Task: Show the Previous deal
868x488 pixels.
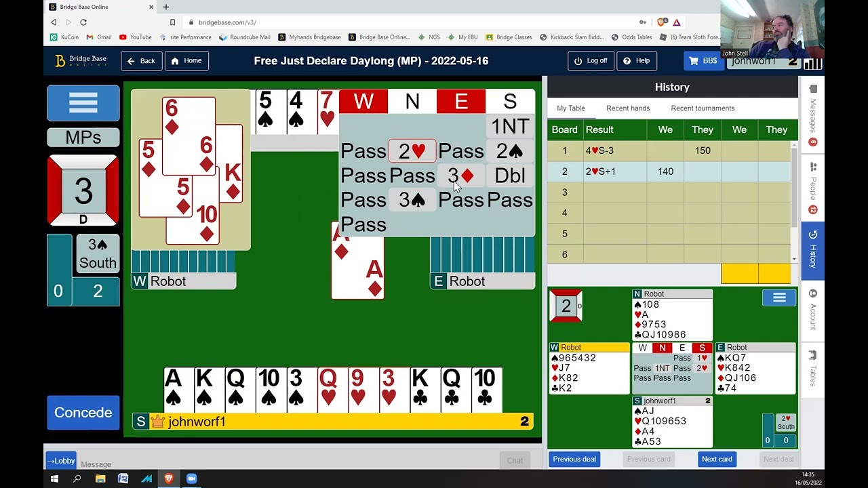Action: coord(574,460)
